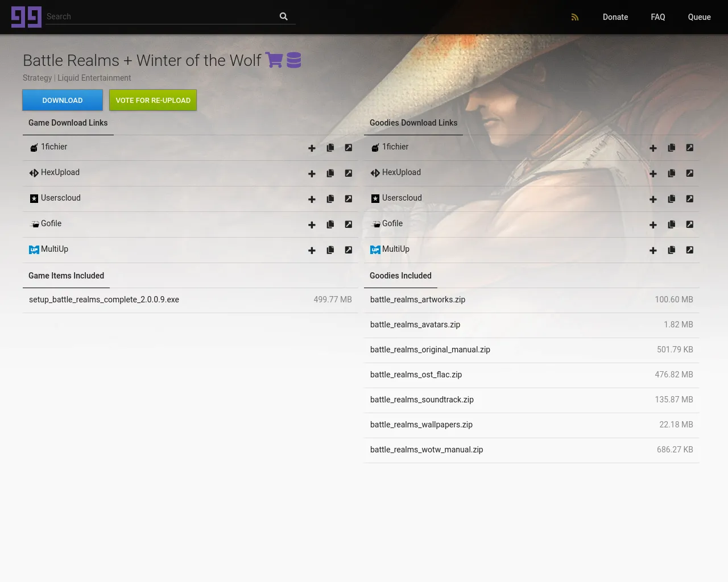Click the purple database icon beside title

coord(294,60)
